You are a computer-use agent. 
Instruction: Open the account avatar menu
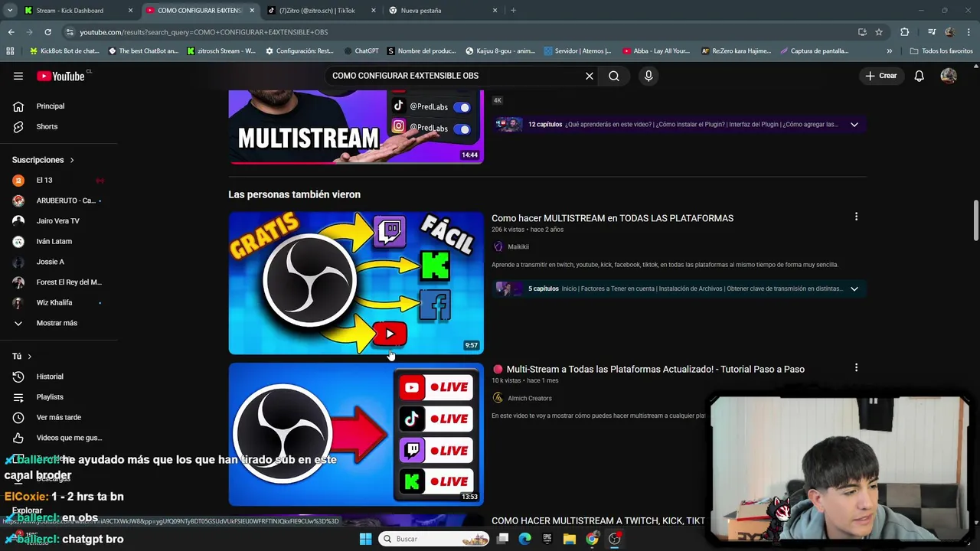[949, 76]
